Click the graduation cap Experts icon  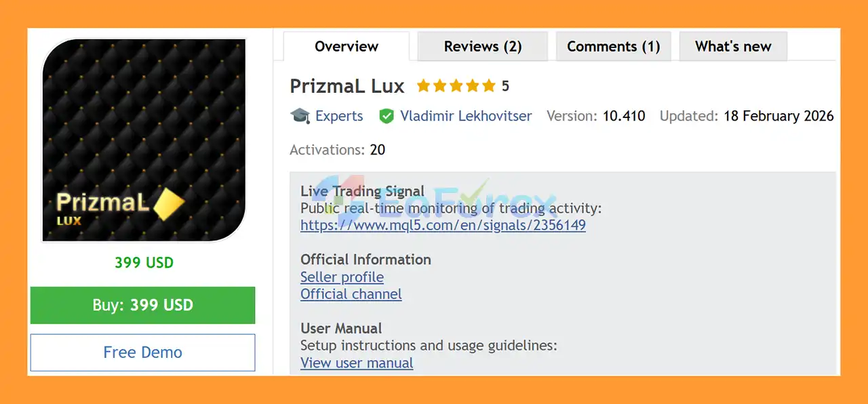point(300,116)
